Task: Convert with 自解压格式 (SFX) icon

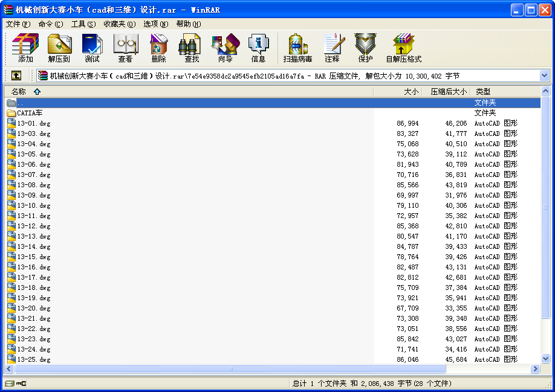Action: pos(403,48)
